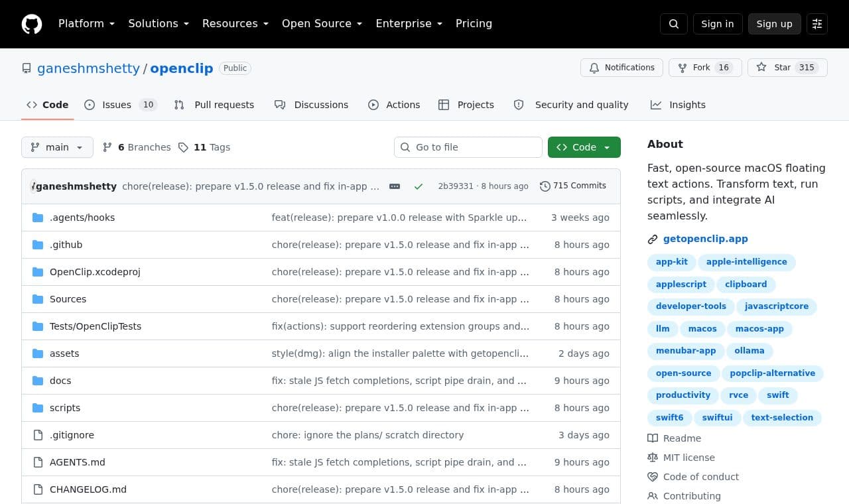The width and height of the screenshot is (849, 504).
Task: Expand the Open Source dropdown menu
Action: 322,24
